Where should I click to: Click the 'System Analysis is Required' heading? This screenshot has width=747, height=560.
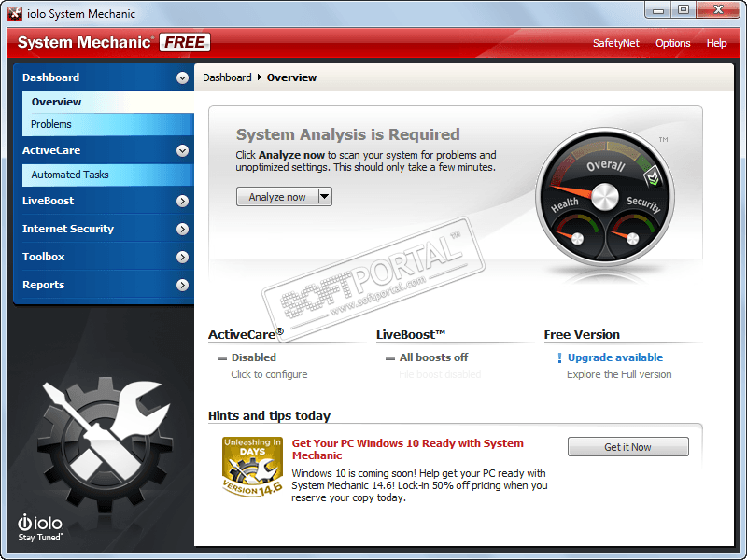(x=348, y=134)
